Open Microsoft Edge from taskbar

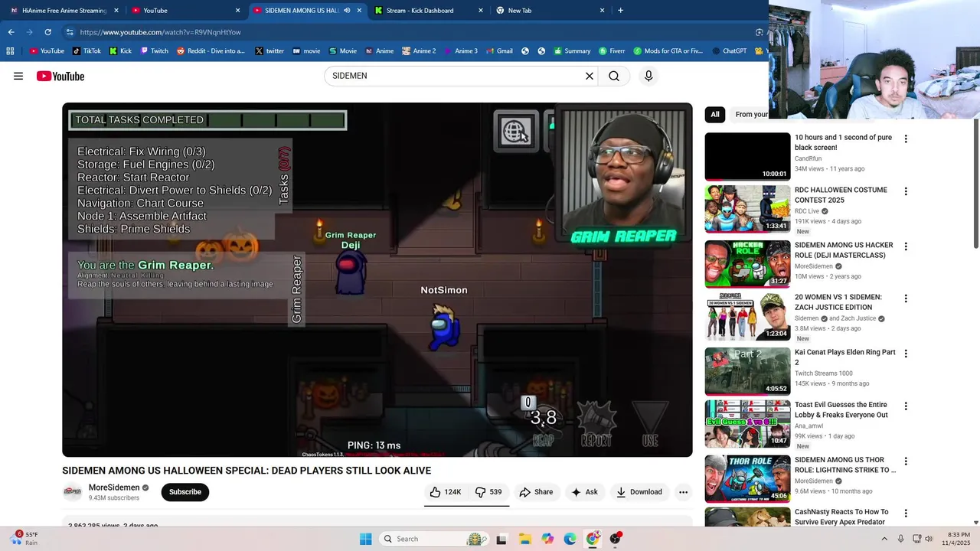coord(570,539)
